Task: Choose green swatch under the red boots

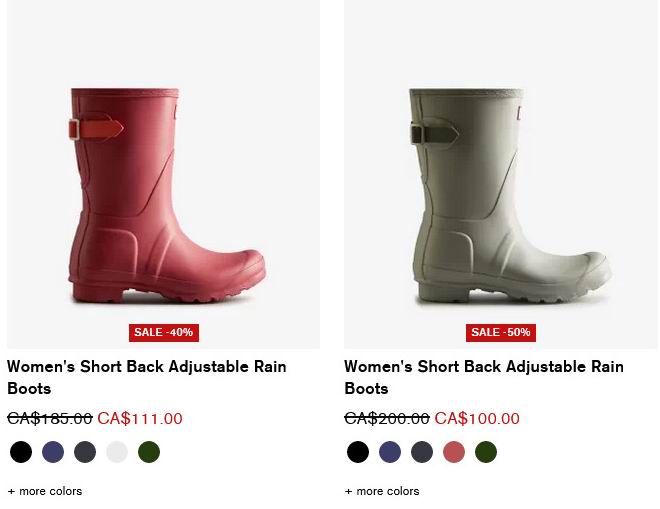Action: pos(149,452)
